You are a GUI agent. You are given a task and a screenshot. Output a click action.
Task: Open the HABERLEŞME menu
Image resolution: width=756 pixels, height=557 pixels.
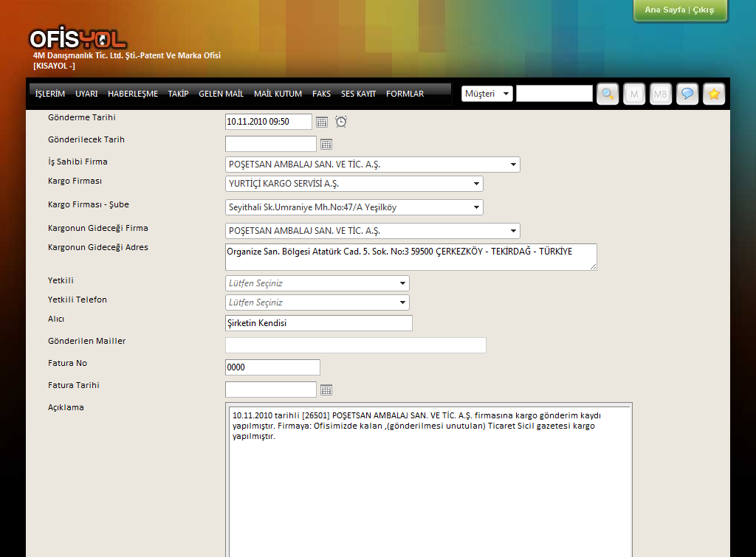click(133, 94)
